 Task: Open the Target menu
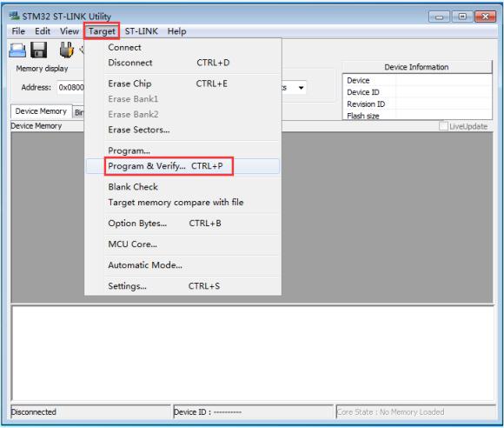click(x=102, y=31)
